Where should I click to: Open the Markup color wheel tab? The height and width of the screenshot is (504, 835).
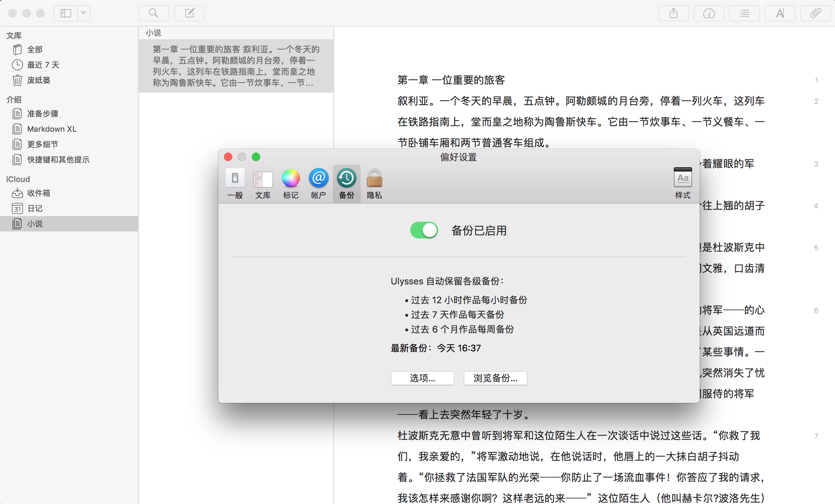pyautogui.click(x=291, y=184)
